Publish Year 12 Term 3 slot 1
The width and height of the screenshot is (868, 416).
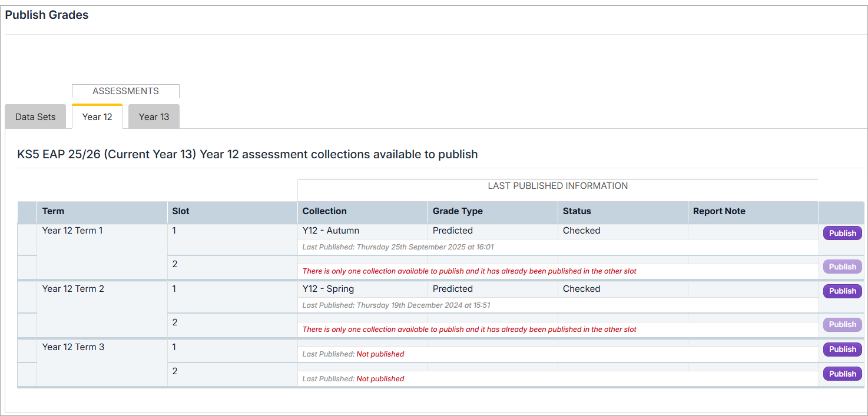842,349
